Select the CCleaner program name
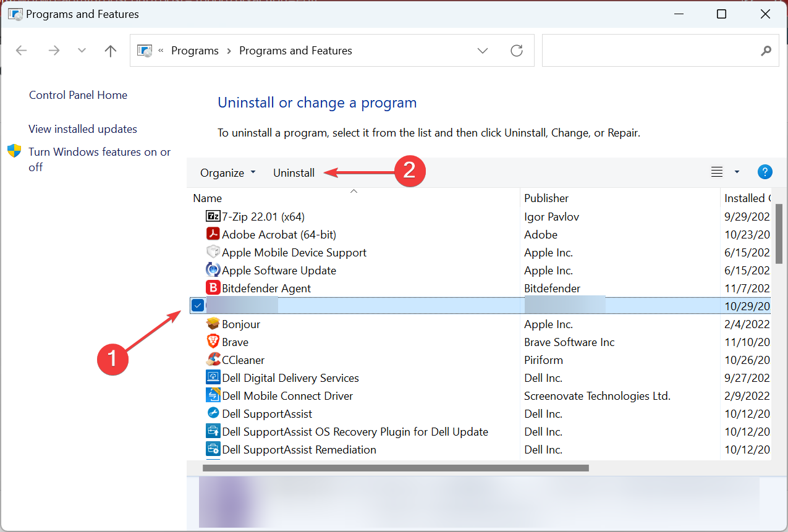 [243, 360]
